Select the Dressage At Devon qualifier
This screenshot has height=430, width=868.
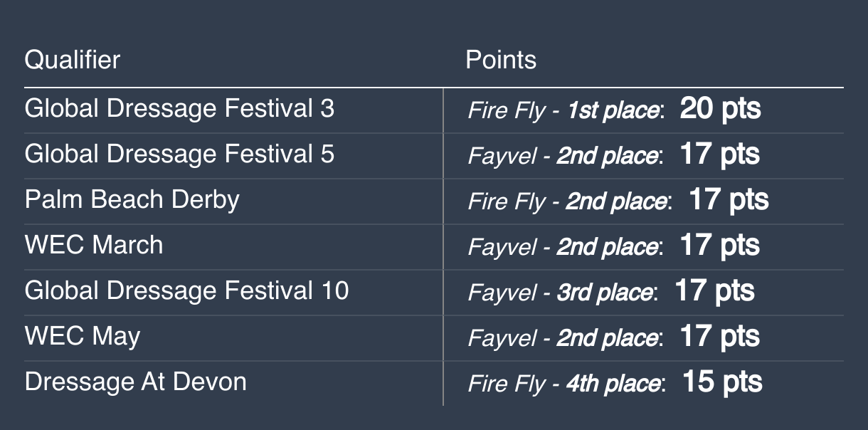tap(135, 382)
